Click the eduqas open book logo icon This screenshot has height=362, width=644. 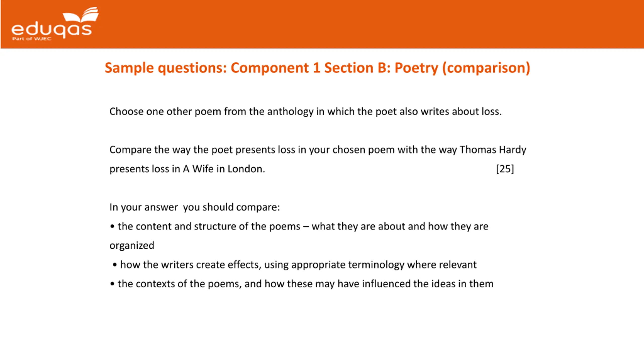[x=81, y=15]
